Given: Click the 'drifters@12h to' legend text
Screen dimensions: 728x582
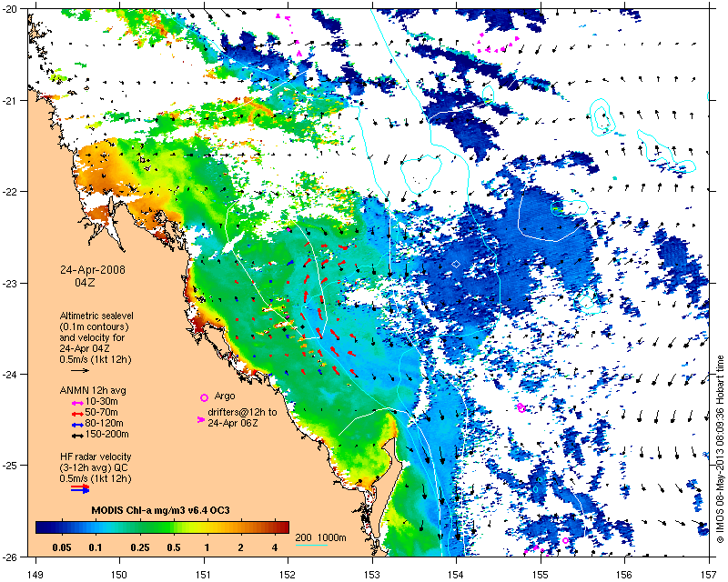Looking at the screenshot, I should 242,412.
